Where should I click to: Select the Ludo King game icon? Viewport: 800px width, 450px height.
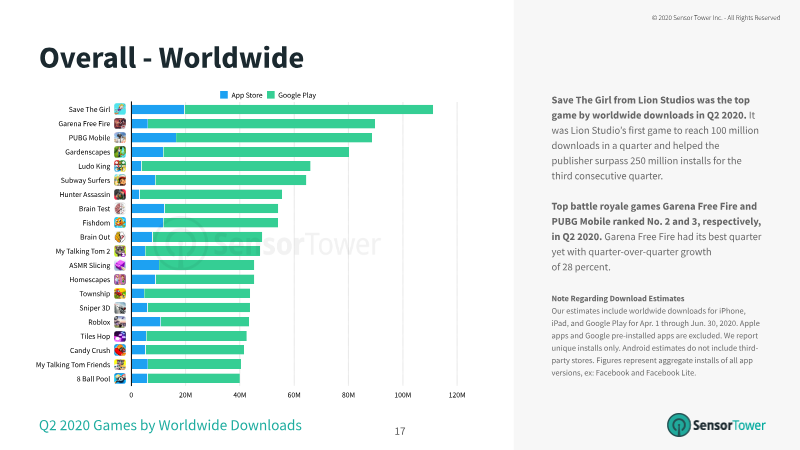pyautogui.click(x=120, y=166)
